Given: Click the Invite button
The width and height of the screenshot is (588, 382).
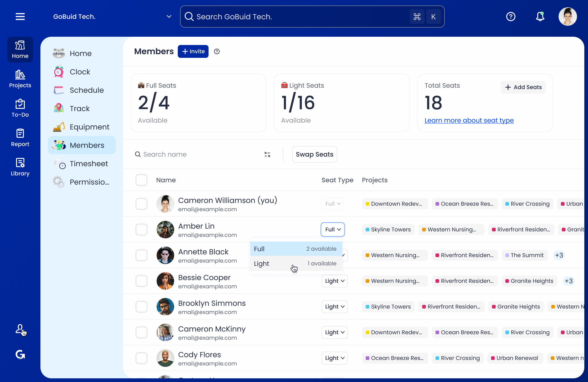Looking at the screenshot, I should pyautogui.click(x=193, y=51).
